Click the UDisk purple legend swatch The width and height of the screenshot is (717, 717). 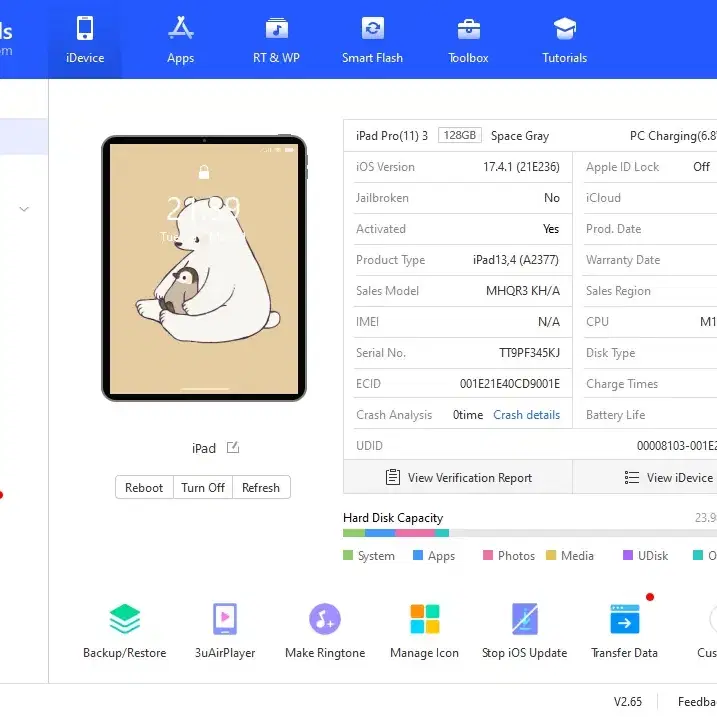pyautogui.click(x=628, y=555)
